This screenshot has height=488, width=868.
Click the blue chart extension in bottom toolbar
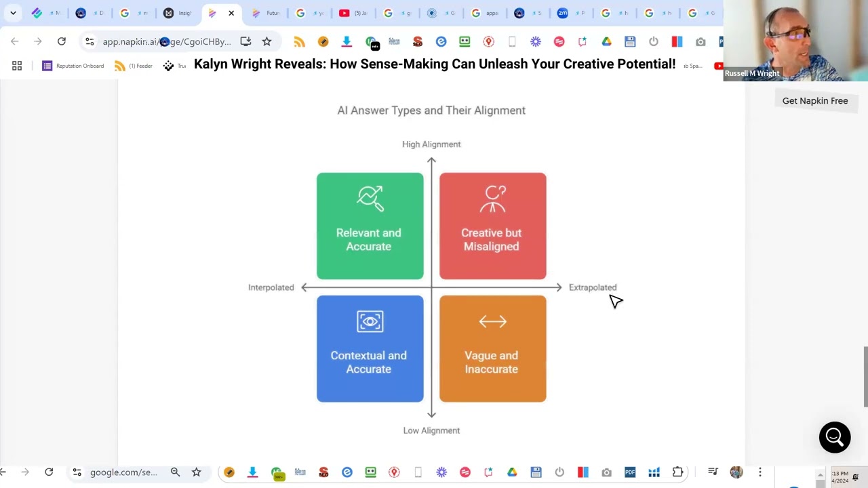[x=654, y=472]
